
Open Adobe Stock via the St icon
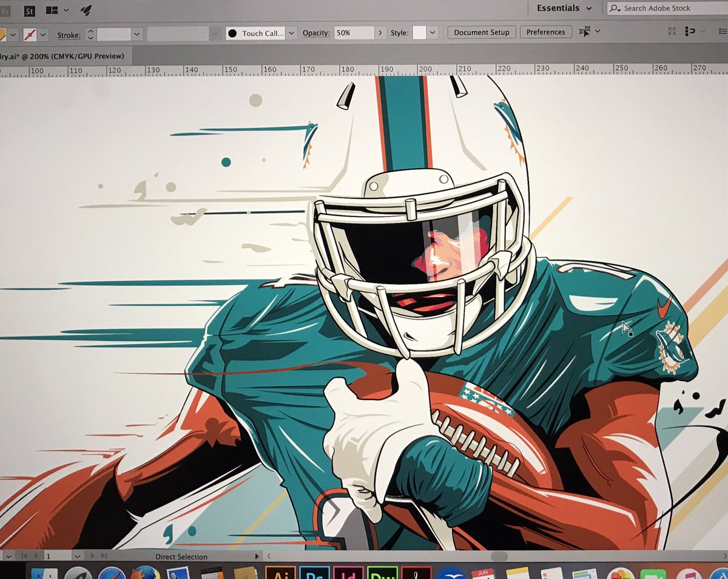[29, 10]
